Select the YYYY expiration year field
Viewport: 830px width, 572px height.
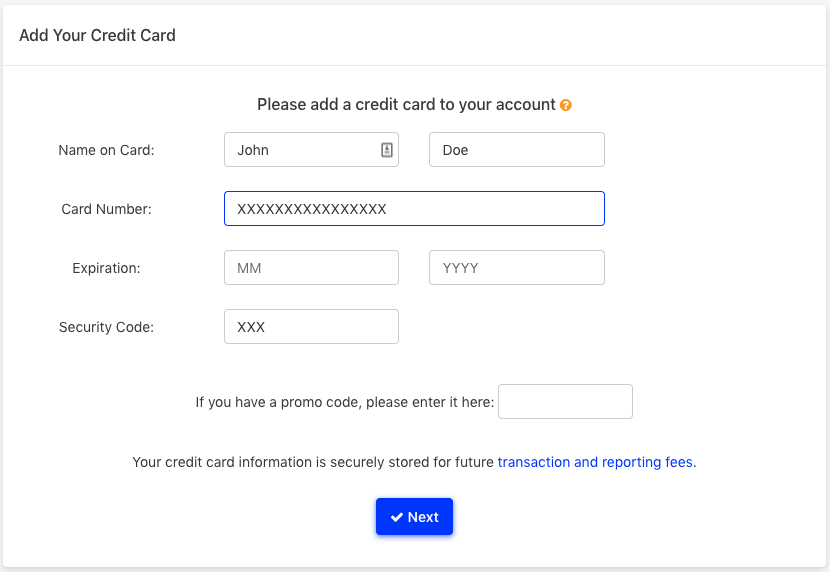[517, 268]
